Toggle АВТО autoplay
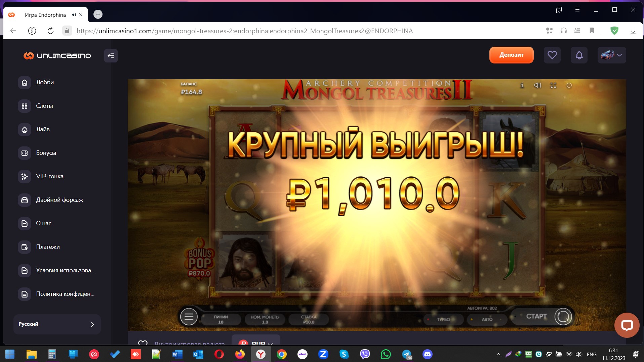The height and width of the screenshot is (362, 644). pyautogui.click(x=487, y=319)
